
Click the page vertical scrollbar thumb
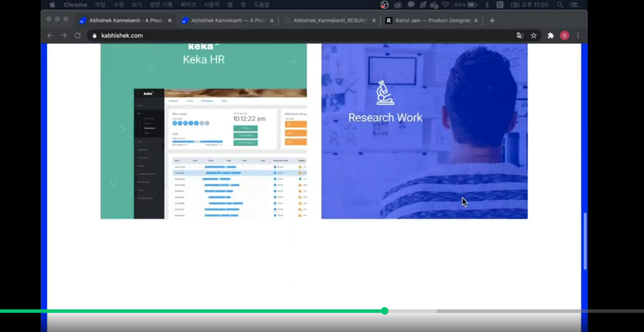tap(585, 241)
